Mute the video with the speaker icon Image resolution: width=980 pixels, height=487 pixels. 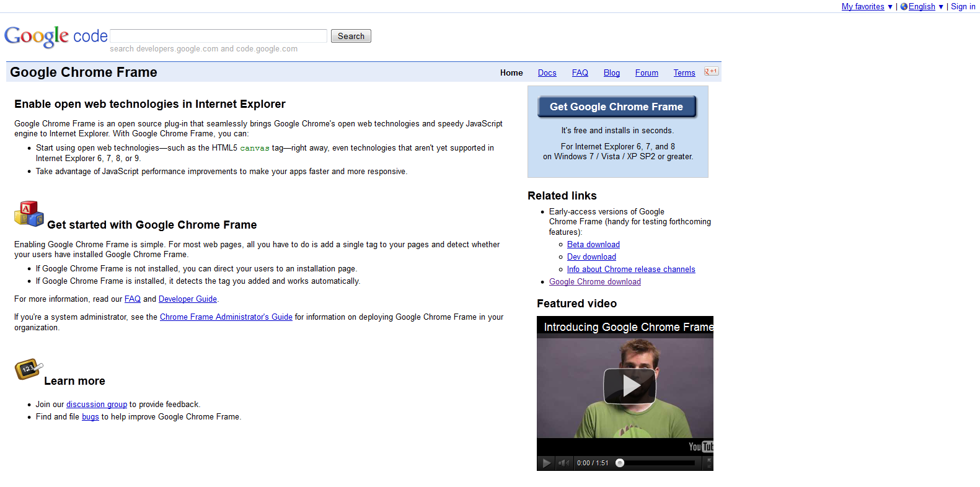point(563,463)
